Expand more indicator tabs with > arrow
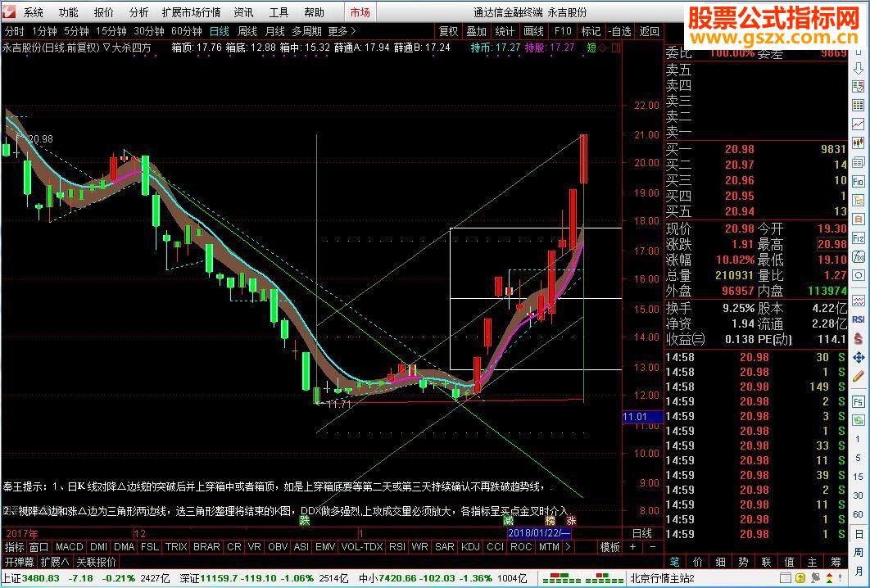 point(568,547)
